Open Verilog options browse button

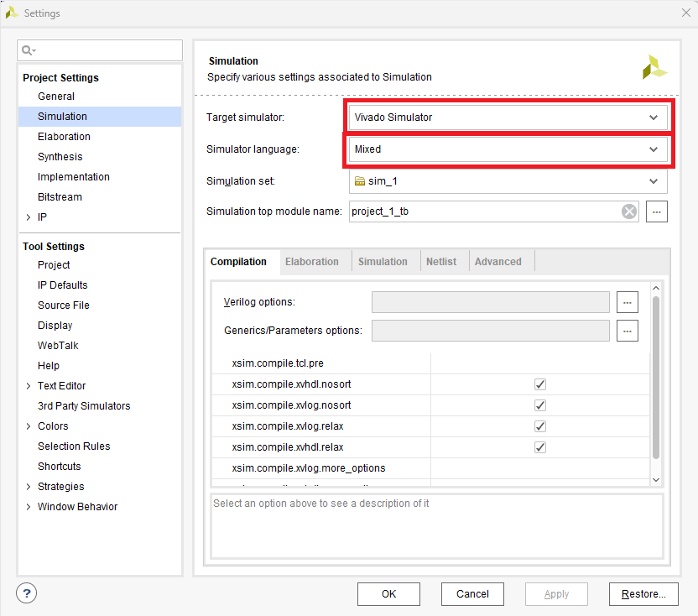(628, 302)
